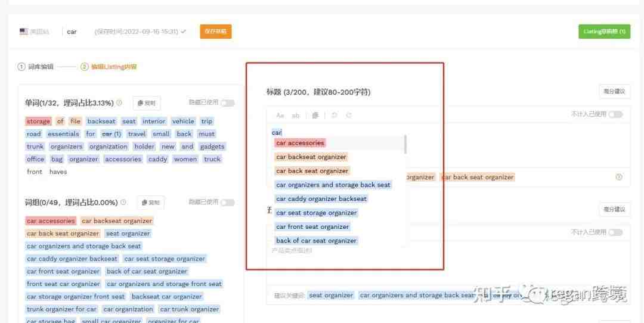
Task: Click car storage organizer front seat chip
Action: (76, 296)
